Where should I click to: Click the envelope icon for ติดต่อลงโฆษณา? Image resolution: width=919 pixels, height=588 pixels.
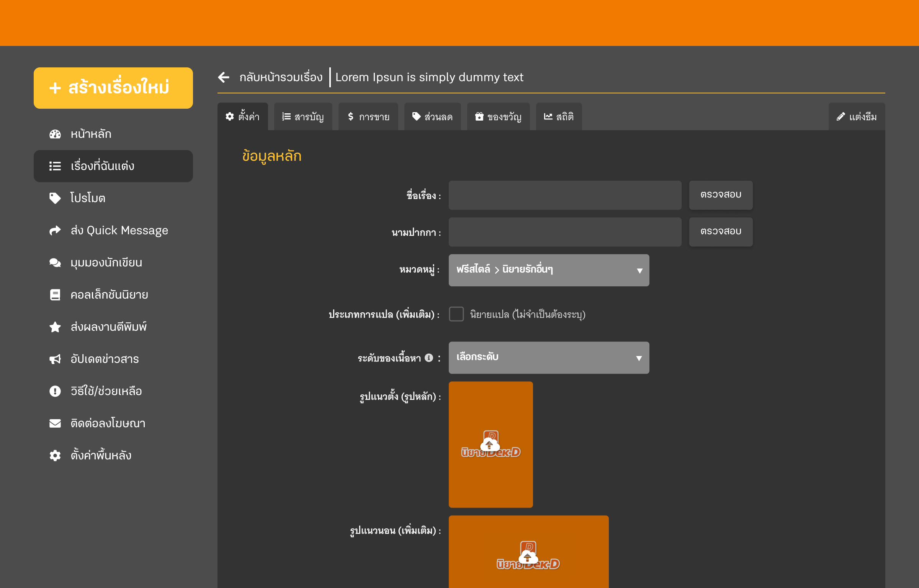(55, 423)
